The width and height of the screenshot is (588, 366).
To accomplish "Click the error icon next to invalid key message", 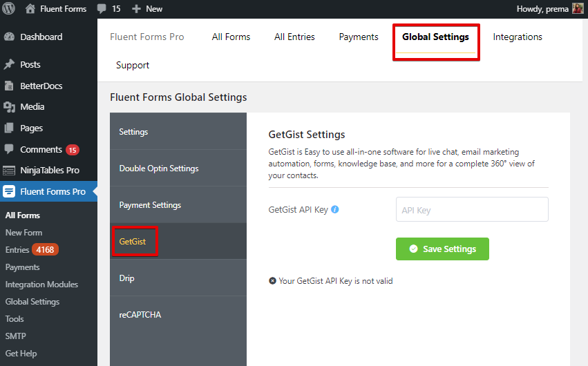I will [273, 281].
